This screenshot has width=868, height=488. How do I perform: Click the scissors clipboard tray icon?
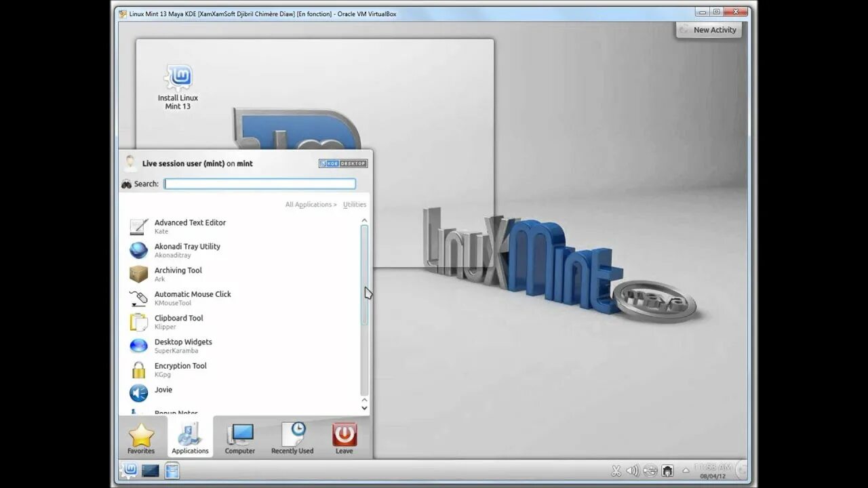point(616,470)
